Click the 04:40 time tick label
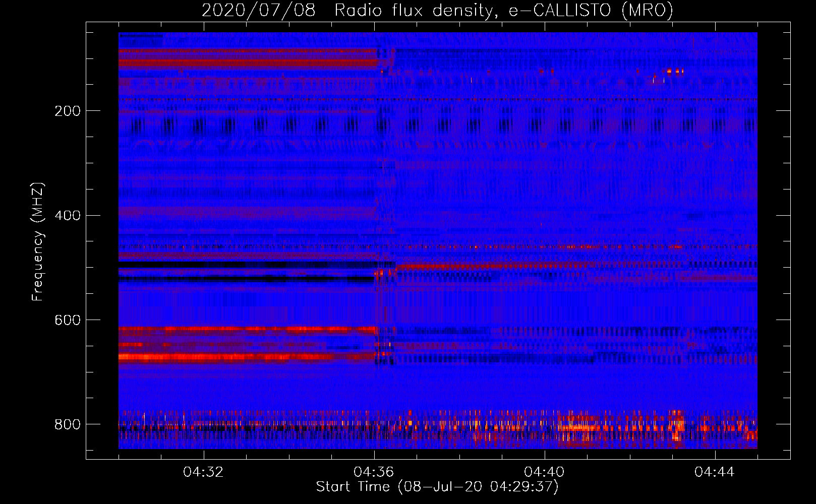 pos(544,472)
